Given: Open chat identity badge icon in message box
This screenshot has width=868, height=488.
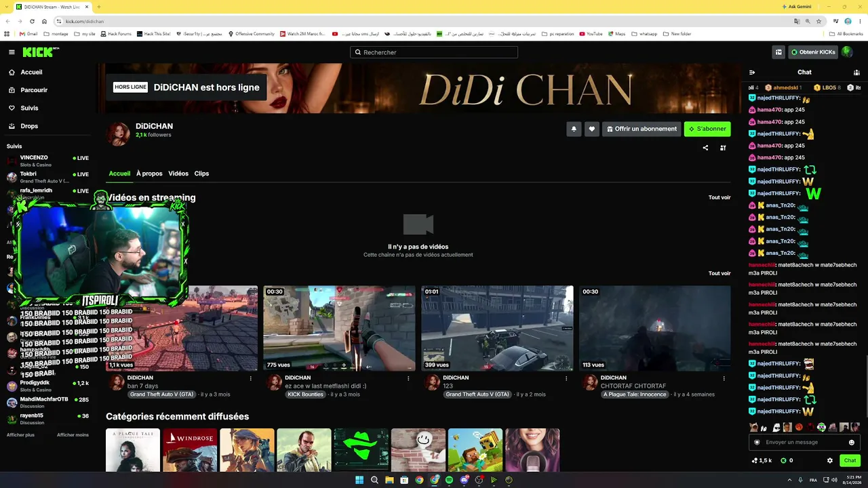Looking at the screenshot, I should [x=757, y=443].
